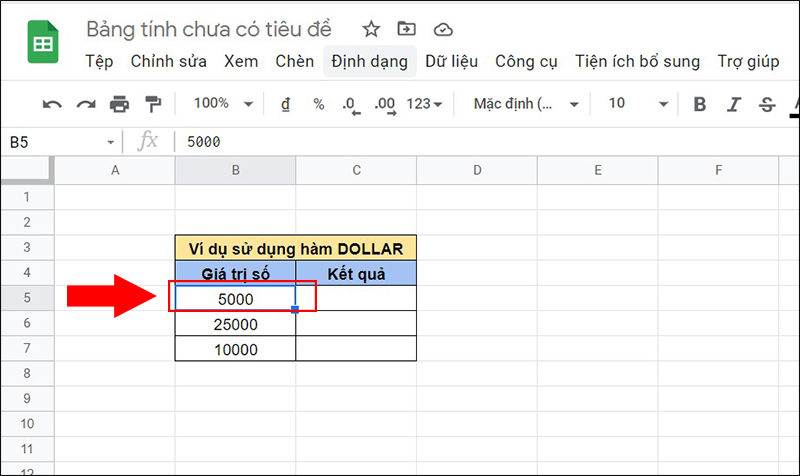Toggle italic formatting

click(734, 104)
